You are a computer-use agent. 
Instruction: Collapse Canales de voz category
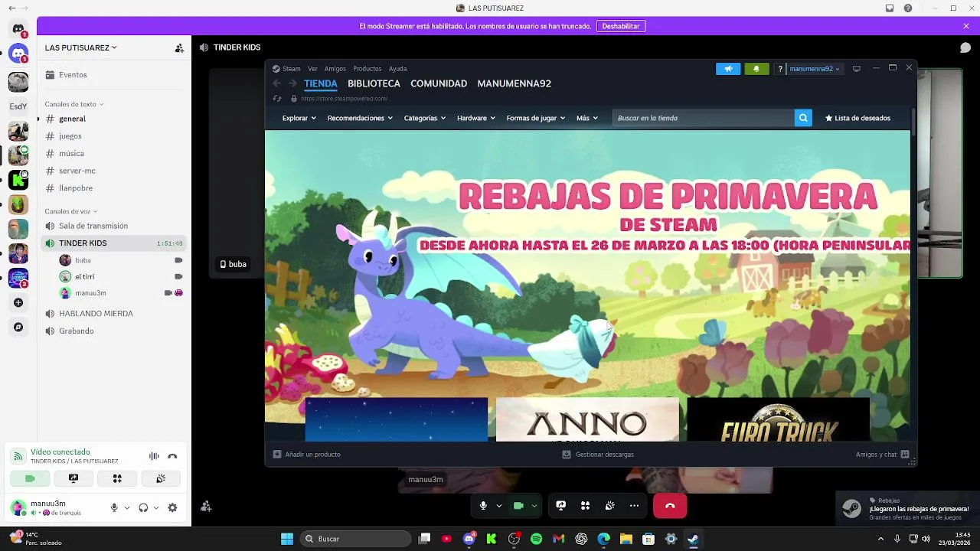[x=70, y=211]
